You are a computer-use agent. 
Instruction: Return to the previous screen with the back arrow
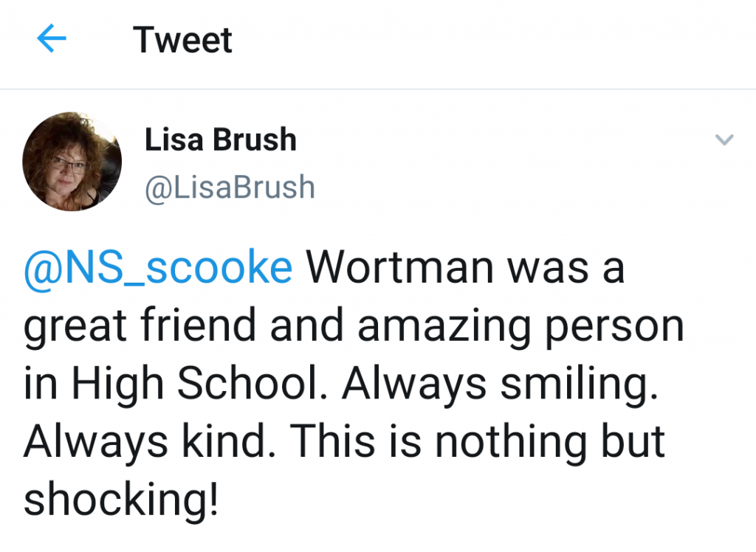click(52, 38)
